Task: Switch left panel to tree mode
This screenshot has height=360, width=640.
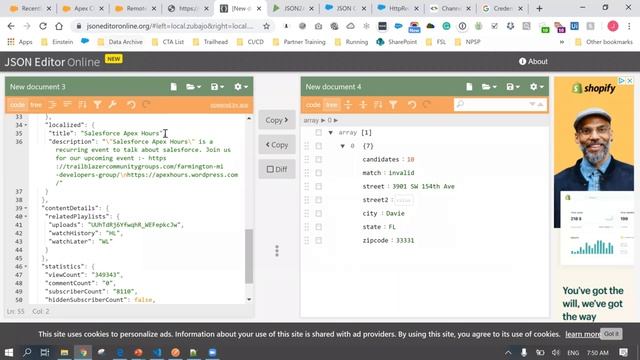Action: click(36, 105)
